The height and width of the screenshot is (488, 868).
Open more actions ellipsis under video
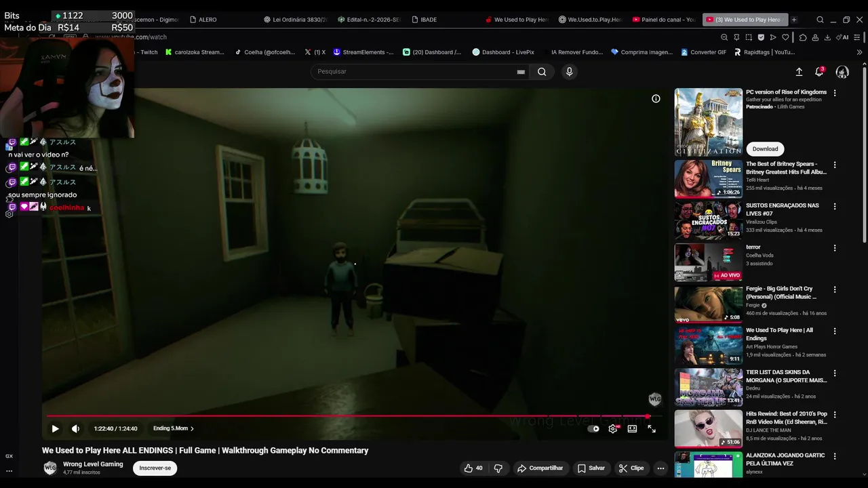click(661, 468)
